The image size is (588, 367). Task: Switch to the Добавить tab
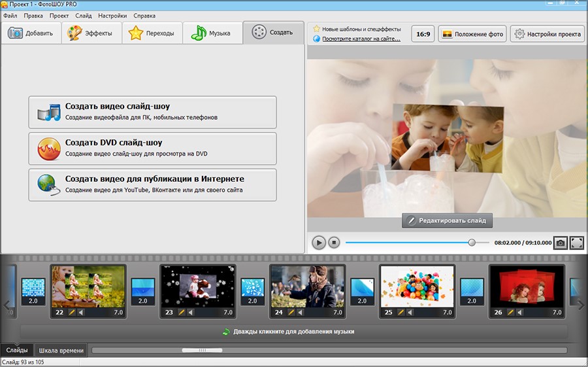(x=31, y=33)
